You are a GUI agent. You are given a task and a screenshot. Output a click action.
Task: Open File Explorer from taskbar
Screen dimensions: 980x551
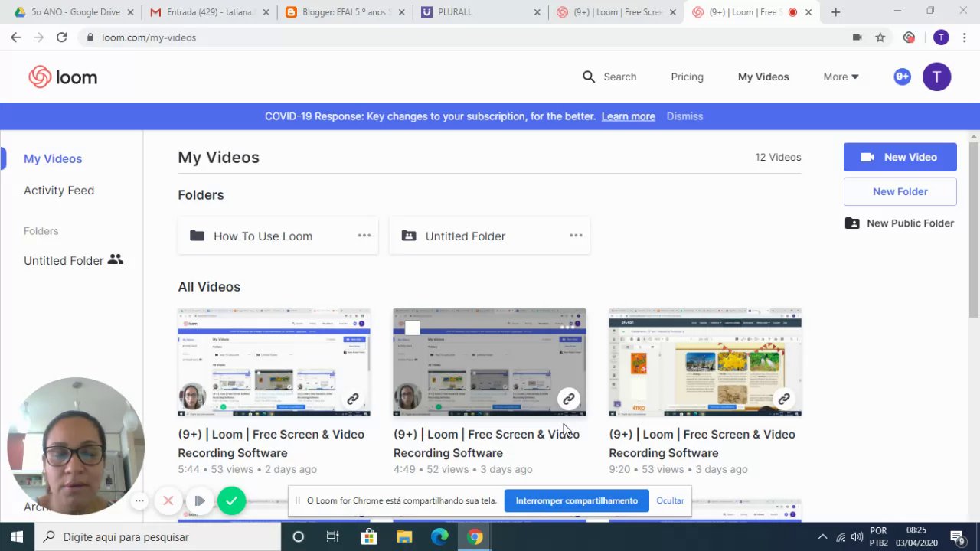point(404,536)
